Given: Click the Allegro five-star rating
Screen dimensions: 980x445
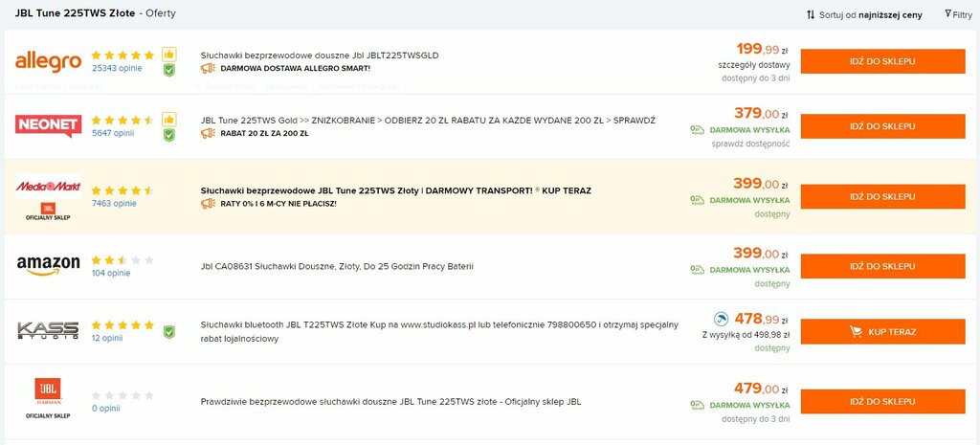Looking at the screenshot, I should tap(122, 55).
